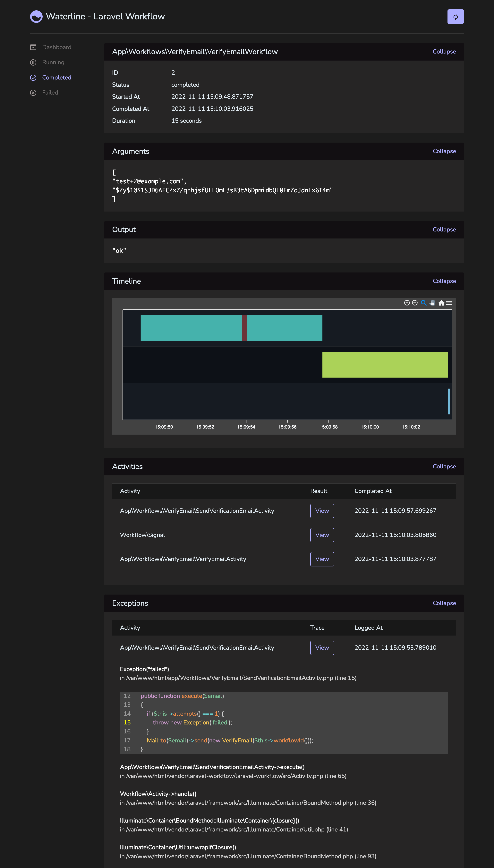This screenshot has height=868, width=494.
Task: View the exception trace for SendVerificationEmailActivity
Action: [x=322, y=648]
